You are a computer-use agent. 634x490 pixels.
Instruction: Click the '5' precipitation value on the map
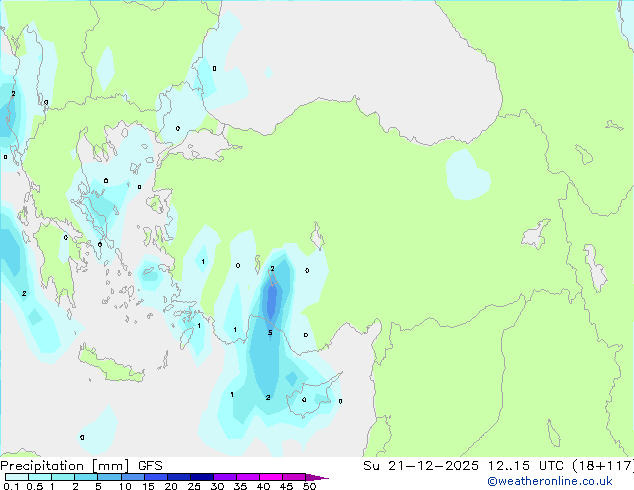(270, 333)
